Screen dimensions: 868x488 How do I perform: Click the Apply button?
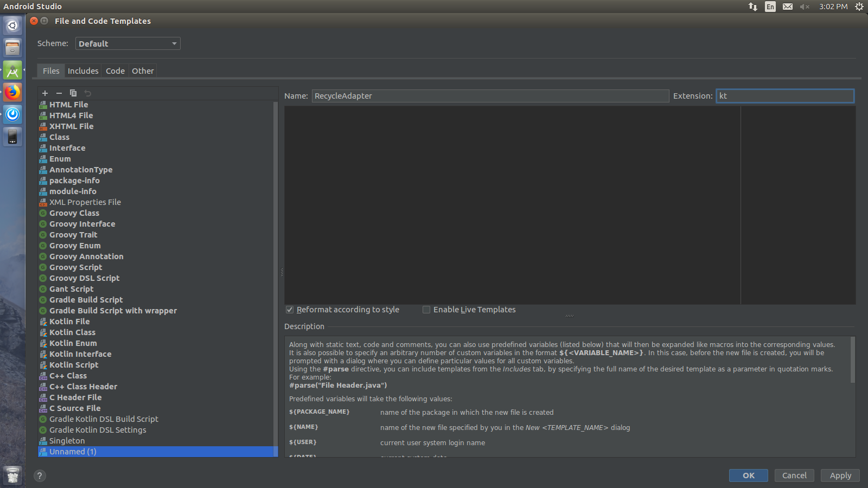840,476
